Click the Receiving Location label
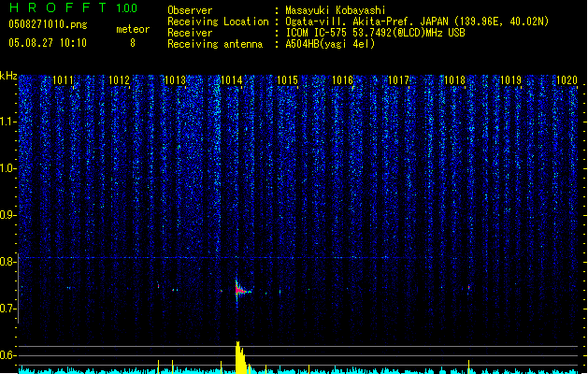This screenshot has width=588, height=374. (218, 22)
